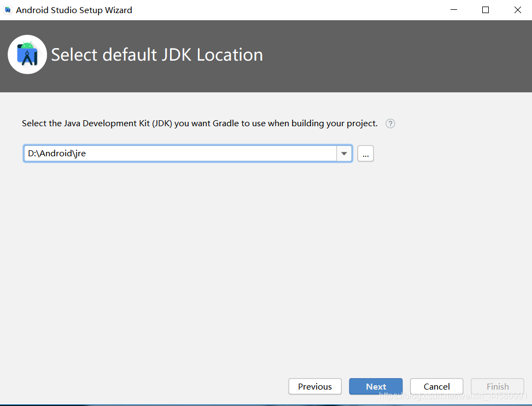Browse for JDK folder with the ellipsis button
Image resolution: width=532 pixels, height=406 pixels.
click(365, 154)
